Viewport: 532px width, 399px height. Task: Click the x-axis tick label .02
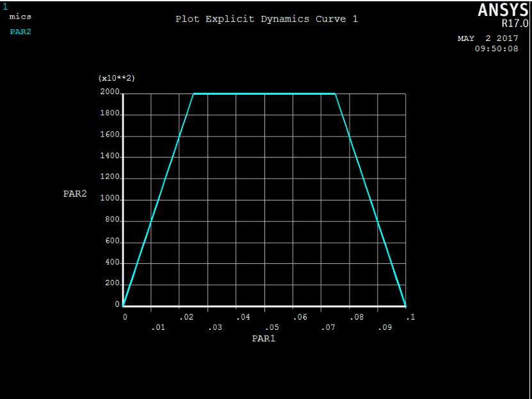tap(186, 317)
